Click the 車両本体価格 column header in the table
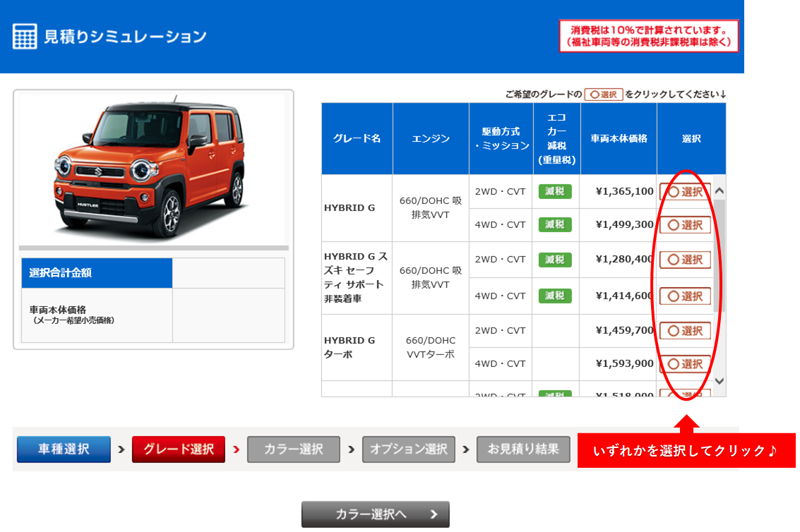 (619, 139)
